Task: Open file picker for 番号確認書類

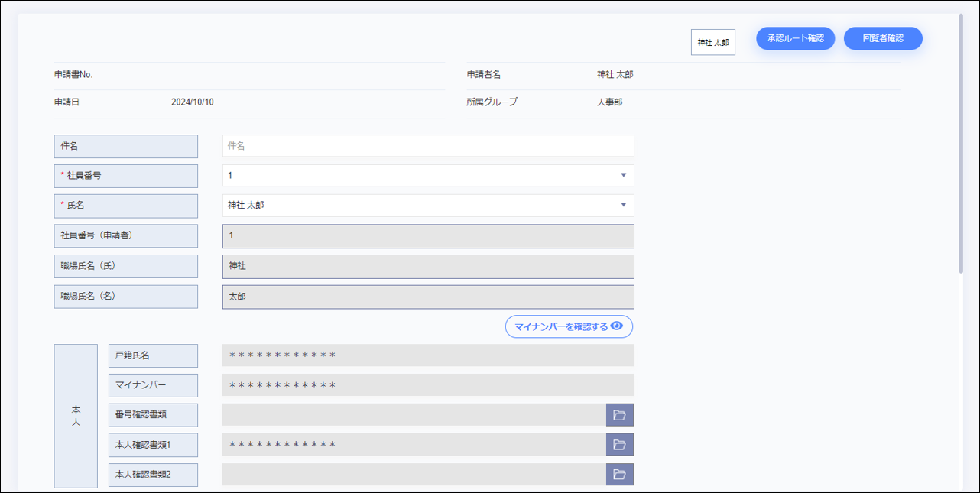Action: [x=619, y=415]
